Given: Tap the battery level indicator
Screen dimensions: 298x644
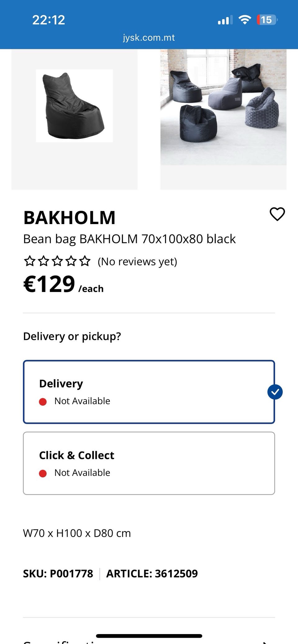Looking at the screenshot, I should click(267, 20).
